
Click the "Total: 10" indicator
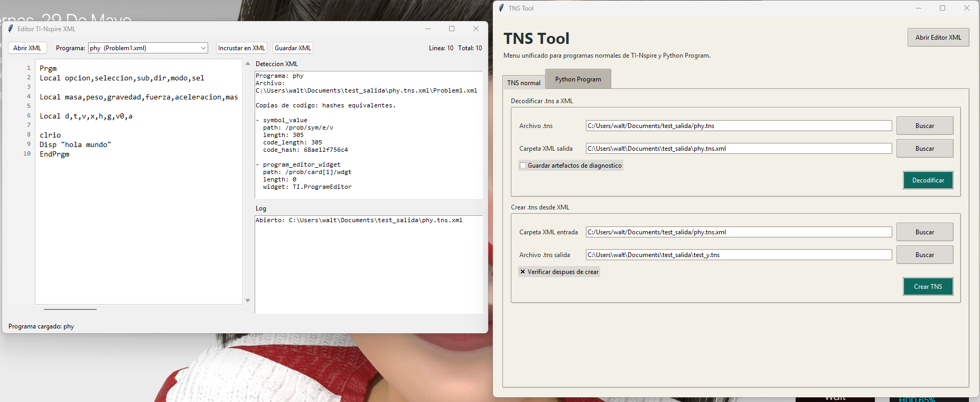pyautogui.click(x=470, y=48)
